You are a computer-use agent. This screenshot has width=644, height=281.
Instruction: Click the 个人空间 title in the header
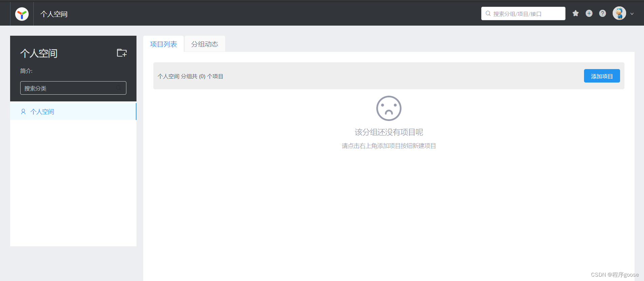click(54, 14)
